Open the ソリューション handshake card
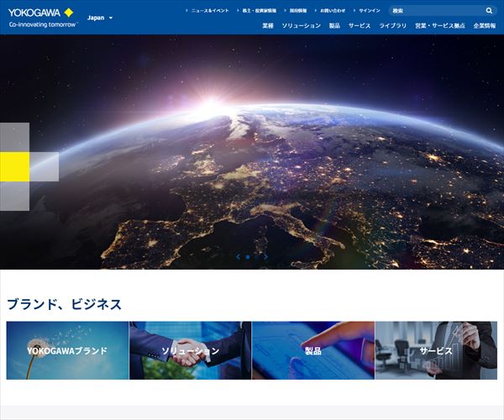504x420 pixels. pyautogui.click(x=191, y=350)
